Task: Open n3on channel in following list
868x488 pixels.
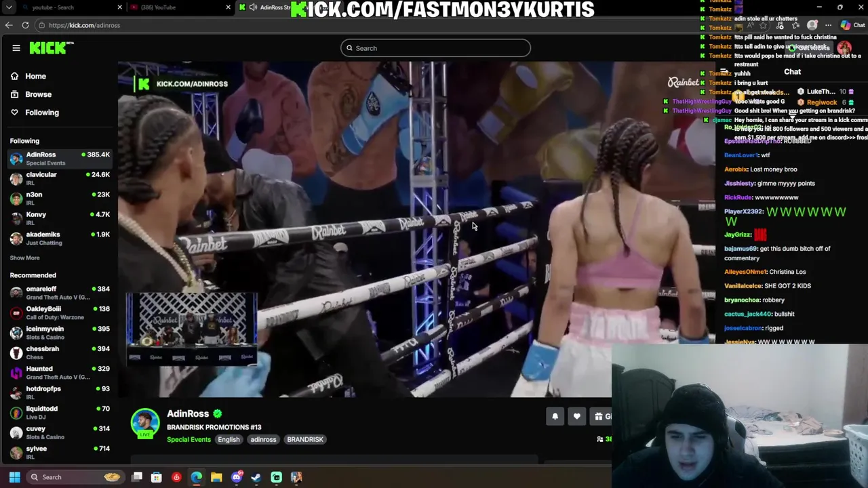Action: click(x=60, y=199)
